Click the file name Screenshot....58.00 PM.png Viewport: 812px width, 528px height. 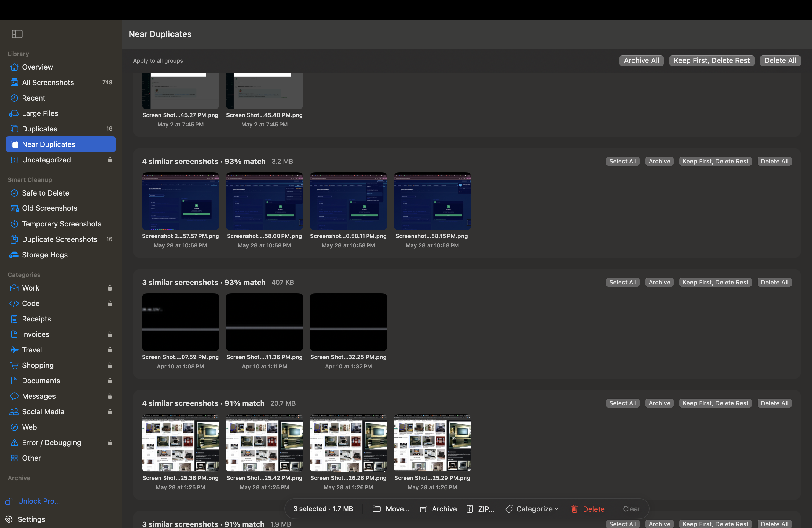264,236
